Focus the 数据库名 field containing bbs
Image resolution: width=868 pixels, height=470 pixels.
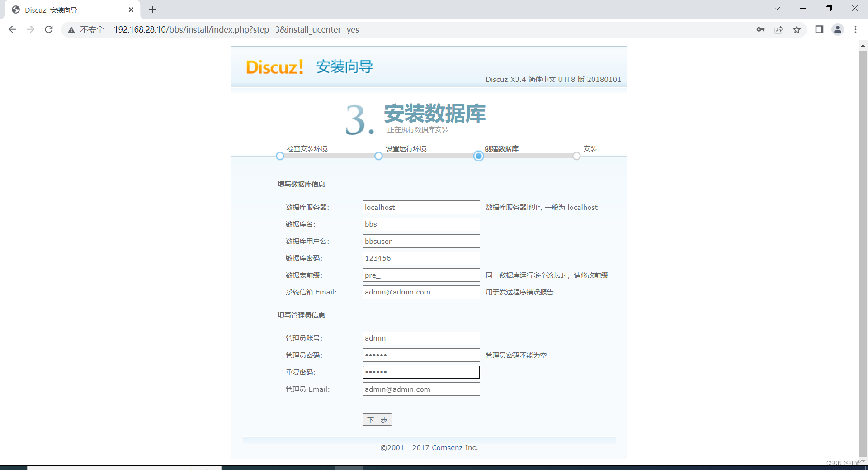pyautogui.click(x=421, y=224)
